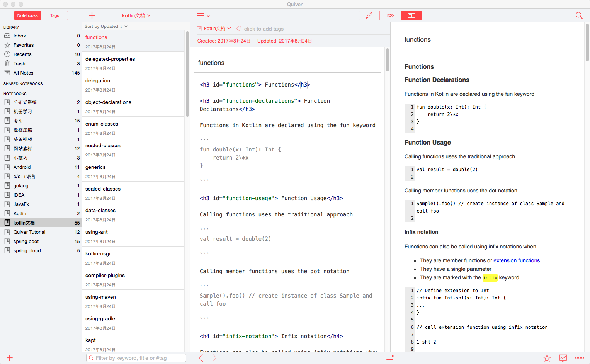The width and height of the screenshot is (590, 364).
Task: Click to add tags field
Action: point(264,29)
